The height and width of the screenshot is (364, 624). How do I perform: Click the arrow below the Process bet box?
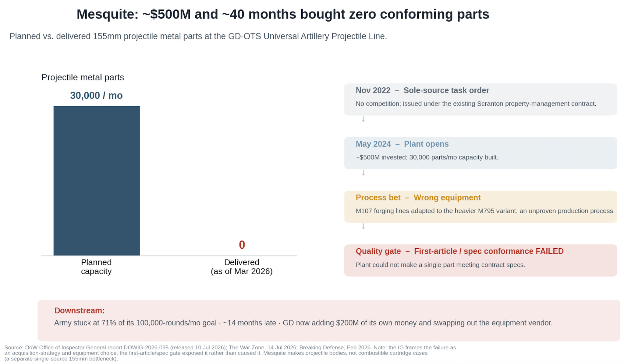coord(363,226)
